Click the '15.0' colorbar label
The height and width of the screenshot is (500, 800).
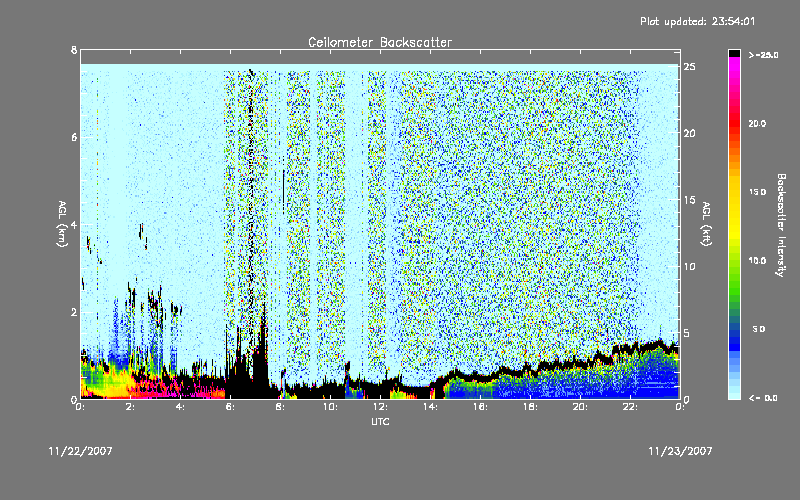(757, 192)
